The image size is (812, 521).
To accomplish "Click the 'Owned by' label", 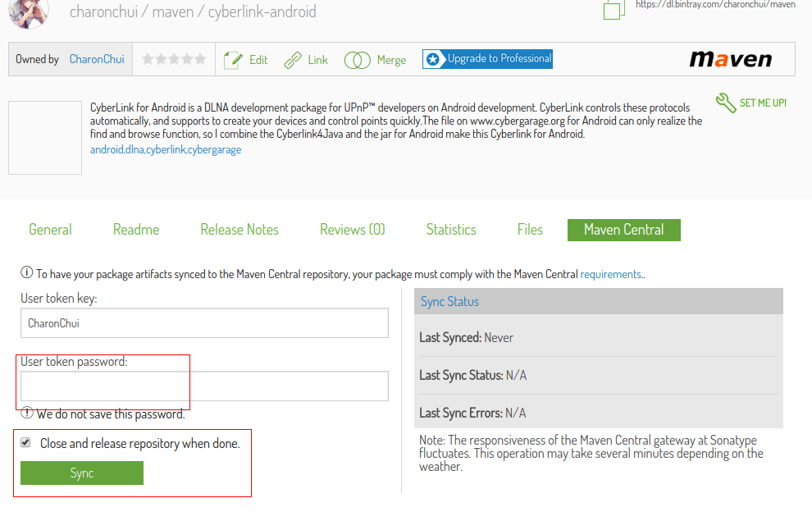I will coord(37,59).
